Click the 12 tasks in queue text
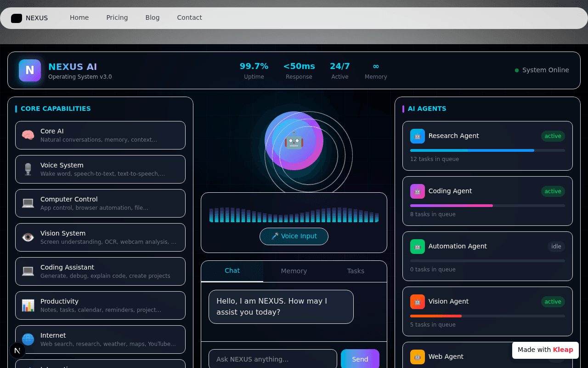The image size is (588, 368). (435, 159)
